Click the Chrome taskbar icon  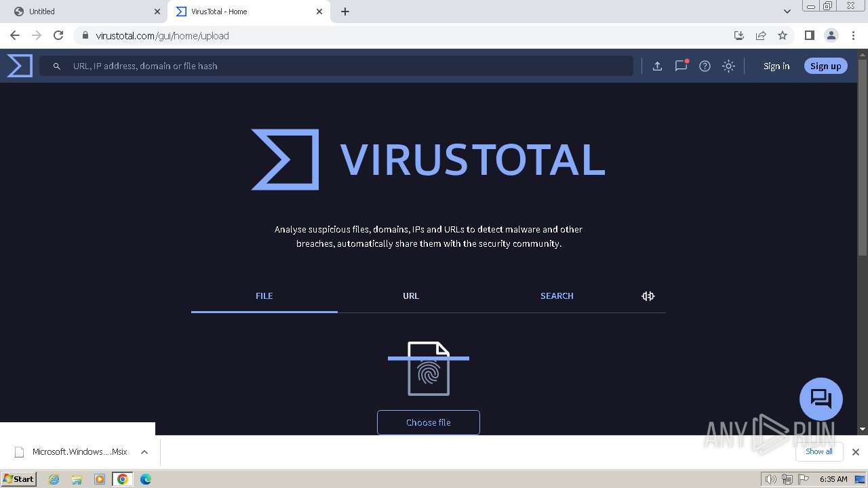coord(123,479)
